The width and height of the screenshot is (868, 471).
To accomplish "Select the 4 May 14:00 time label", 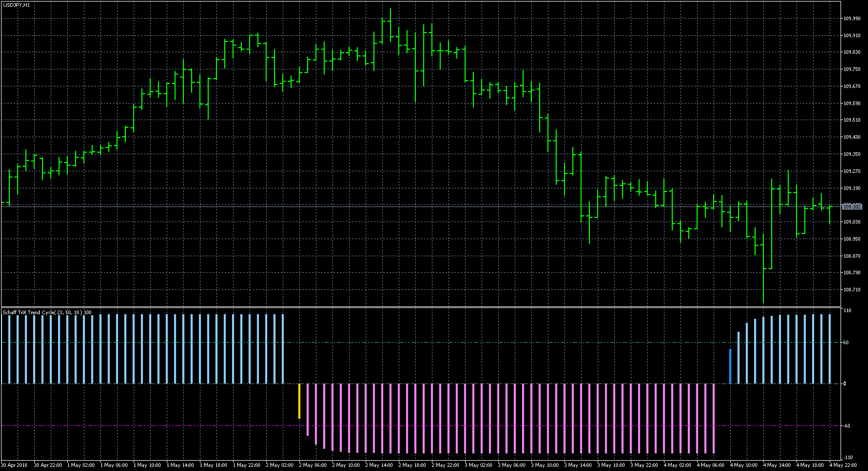I will 777,465.
